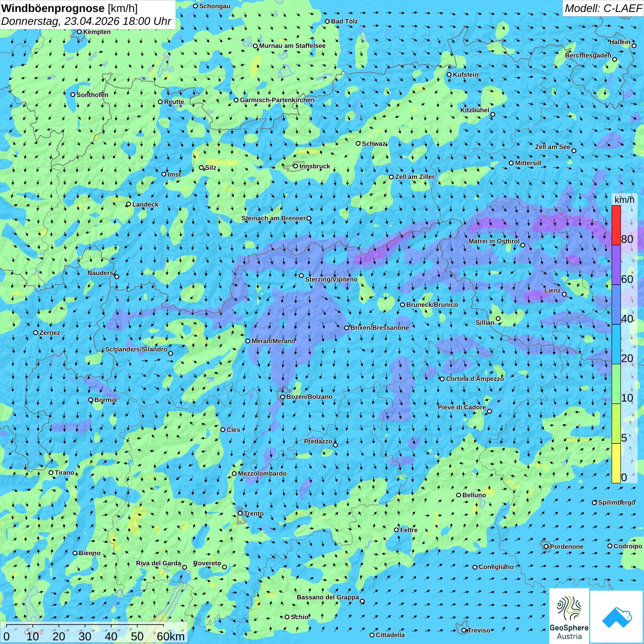Viewport: 644px width, 644px height.
Task: Click the Garmisch-Partenkirchen label
Action: click(x=277, y=100)
